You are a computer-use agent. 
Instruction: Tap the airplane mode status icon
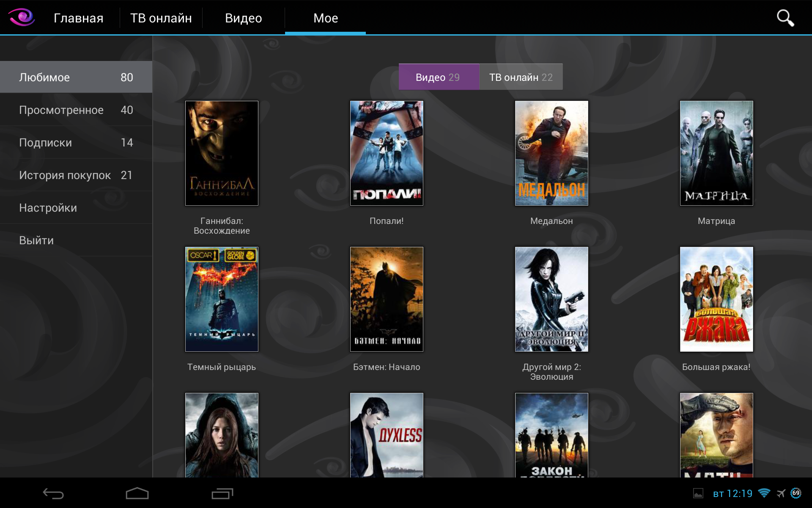pos(781,493)
